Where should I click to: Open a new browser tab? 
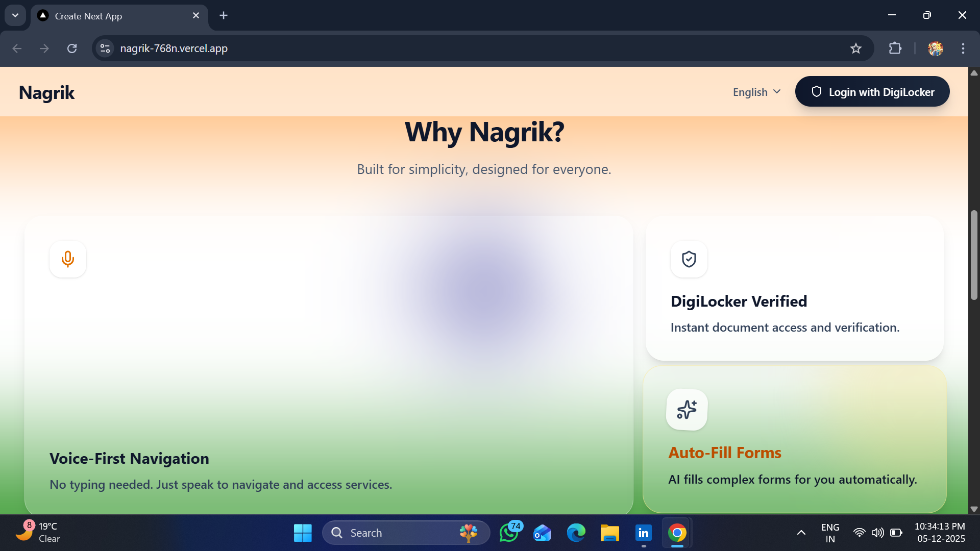point(224,15)
